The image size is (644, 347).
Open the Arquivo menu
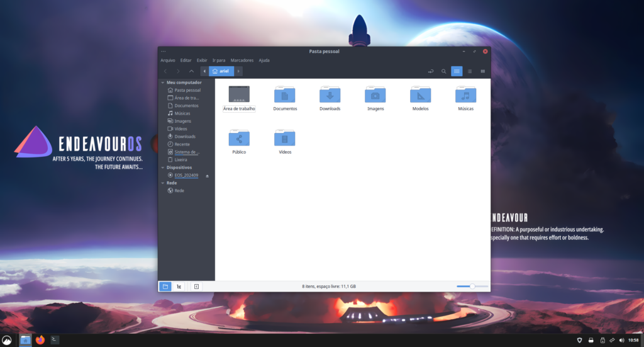pos(167,60)
